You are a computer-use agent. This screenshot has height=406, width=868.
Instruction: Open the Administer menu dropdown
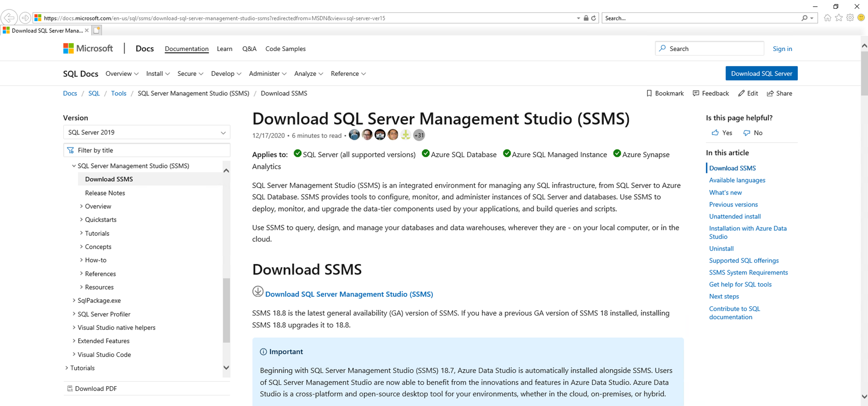pyautogui.click(x=268, y=74)
